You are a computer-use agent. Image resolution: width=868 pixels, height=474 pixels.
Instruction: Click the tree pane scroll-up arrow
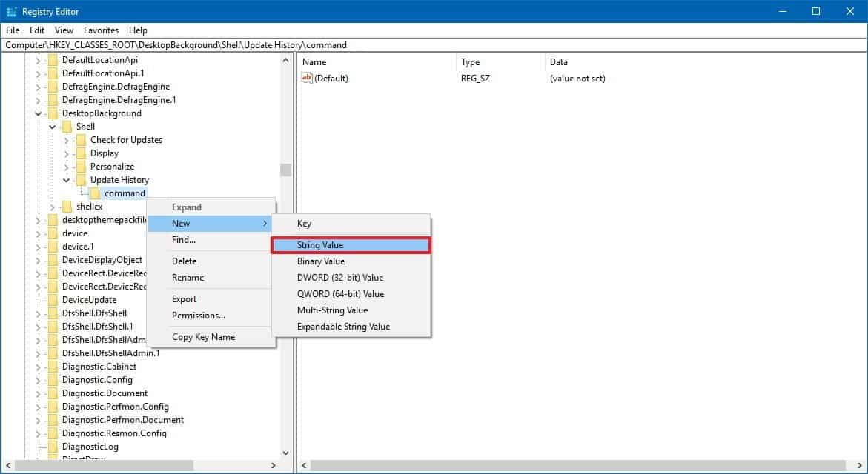click(x=285, y=60)
